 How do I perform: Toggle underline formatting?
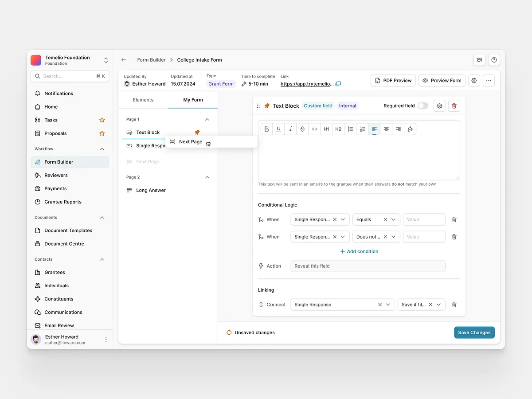278,129
